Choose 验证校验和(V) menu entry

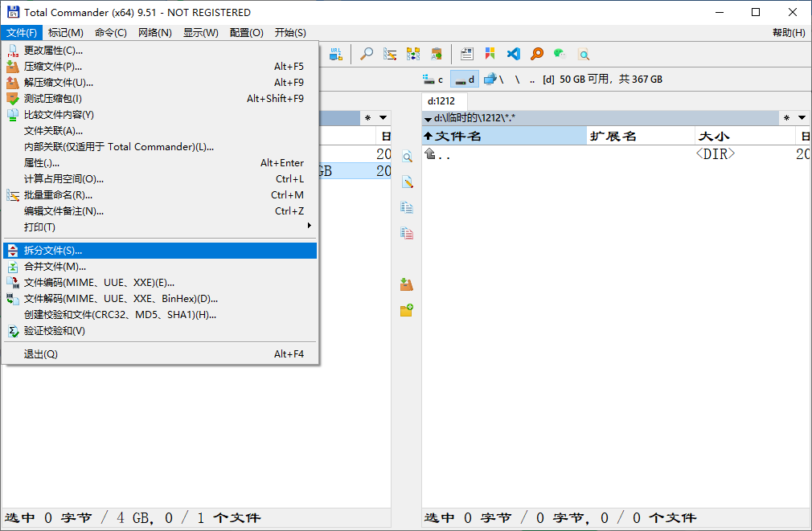[160, 331]
